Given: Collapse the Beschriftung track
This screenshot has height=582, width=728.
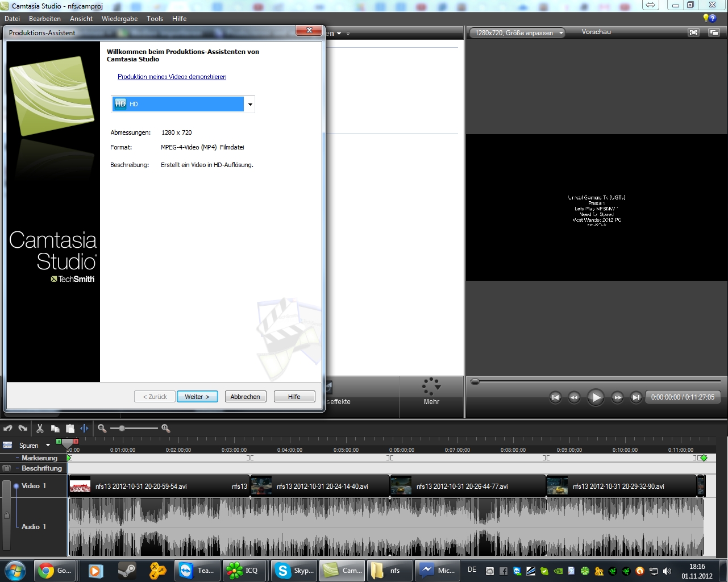Looking at the screenshot, I should coord(18,468).
